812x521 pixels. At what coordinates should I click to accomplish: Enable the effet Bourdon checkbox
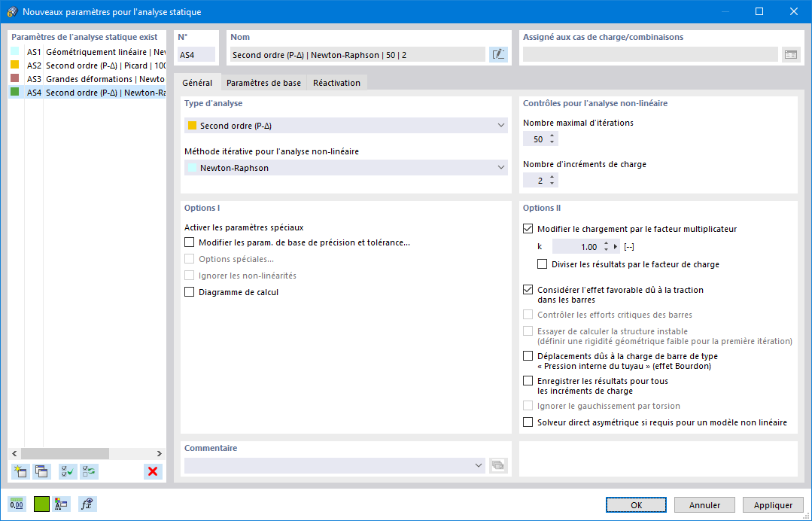[x=528, y=356]
